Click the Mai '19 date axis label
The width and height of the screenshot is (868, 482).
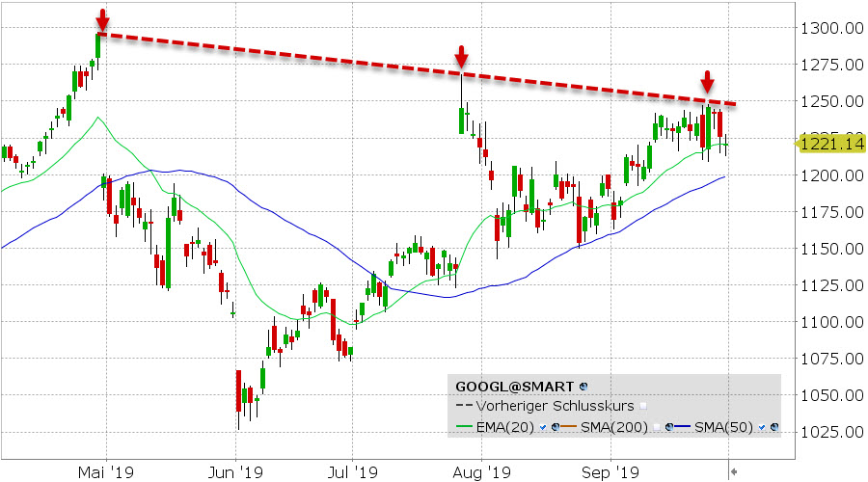click(x=106, y=472)
